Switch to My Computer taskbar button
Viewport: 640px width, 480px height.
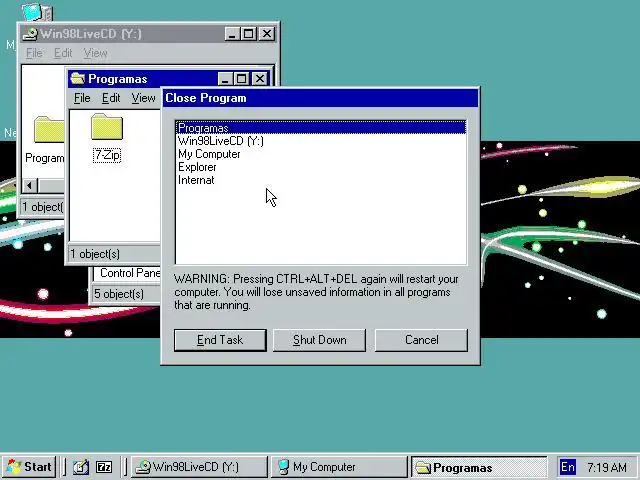339,467
